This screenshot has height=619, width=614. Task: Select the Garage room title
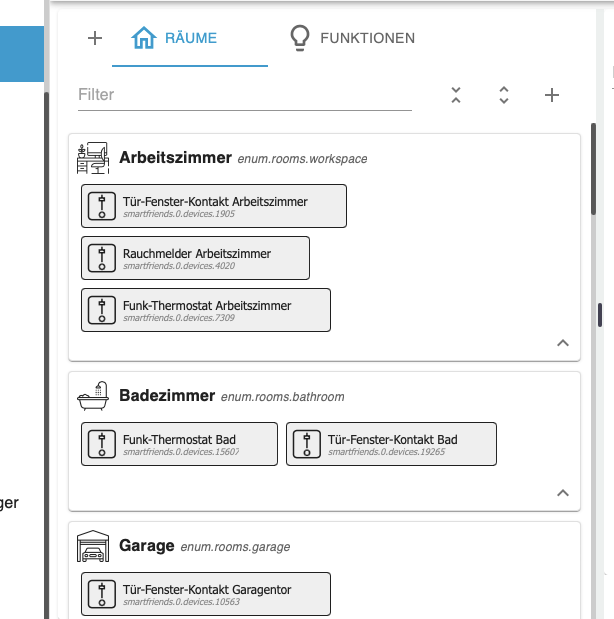click(146, 546)
